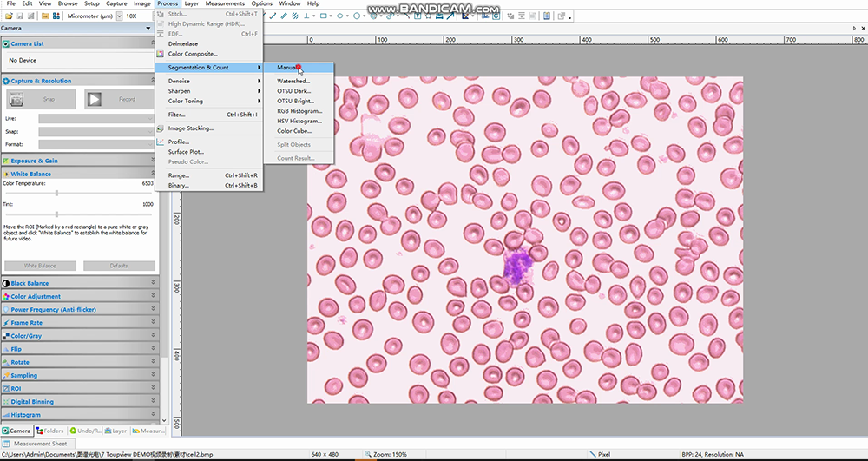
Task: Adjust the Color Temperature slider
Action: coord(56,193)
